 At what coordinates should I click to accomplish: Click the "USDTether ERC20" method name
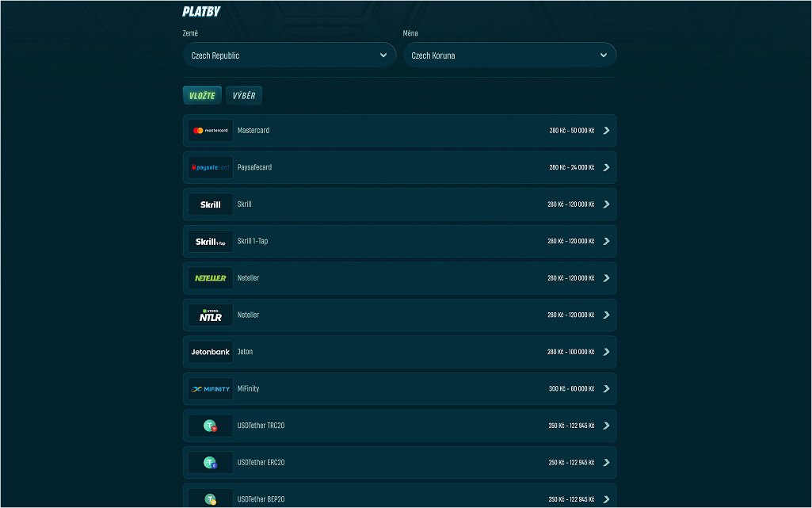coord(261,462)
